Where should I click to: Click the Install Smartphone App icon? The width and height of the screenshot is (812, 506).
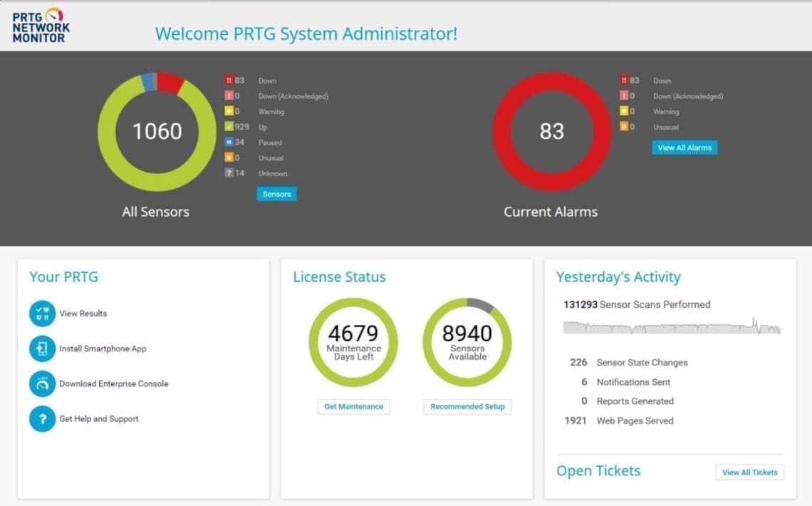pyautogui.click(x=43, y=348)
